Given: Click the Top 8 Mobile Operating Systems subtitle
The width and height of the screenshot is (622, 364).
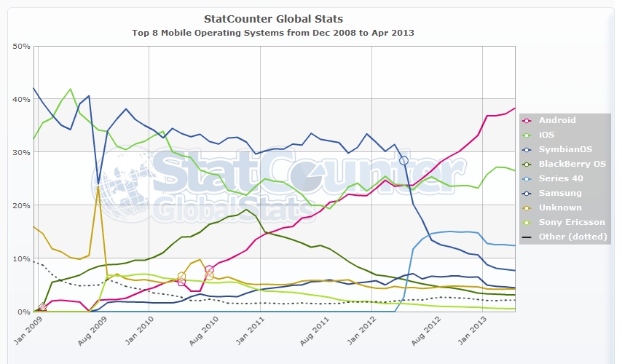Looking at the screenshot, I should [x=274, y=33].
